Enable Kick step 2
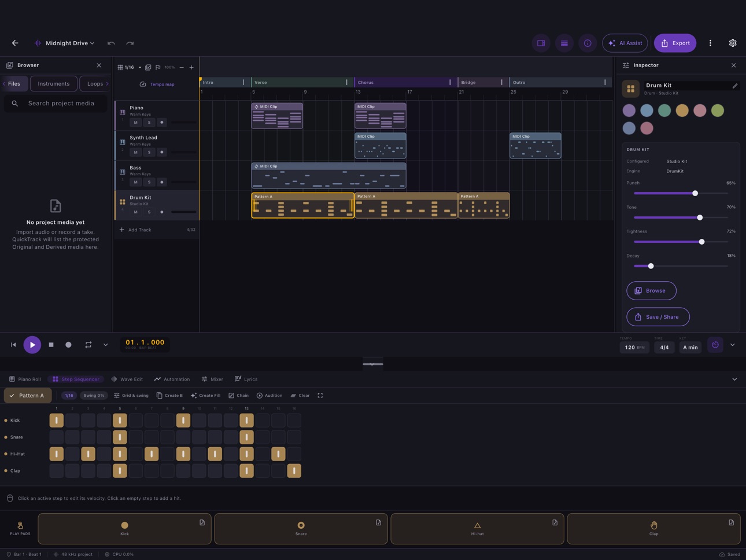This screenshot has height=560, width=746. (72, 421)
